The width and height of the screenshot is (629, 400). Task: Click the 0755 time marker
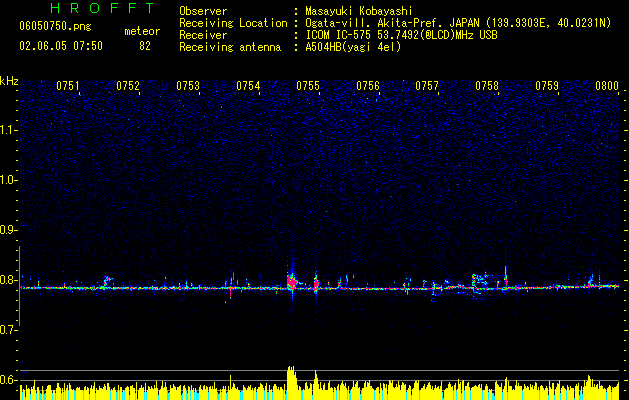[308, 86]
